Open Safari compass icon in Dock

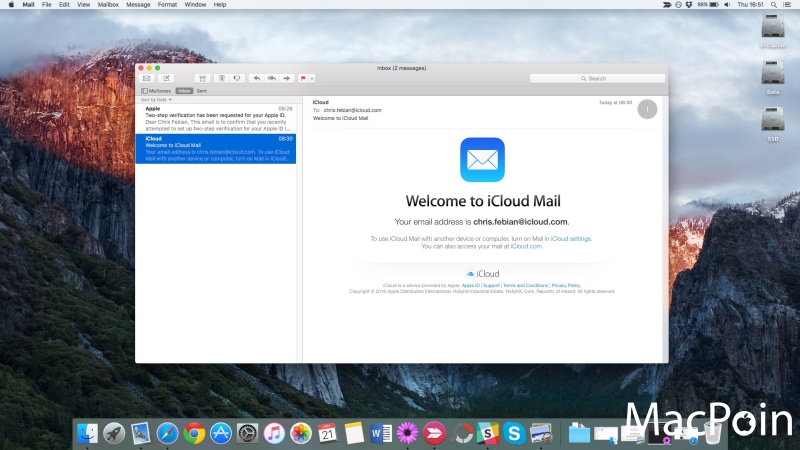click(x=167, y=434)
